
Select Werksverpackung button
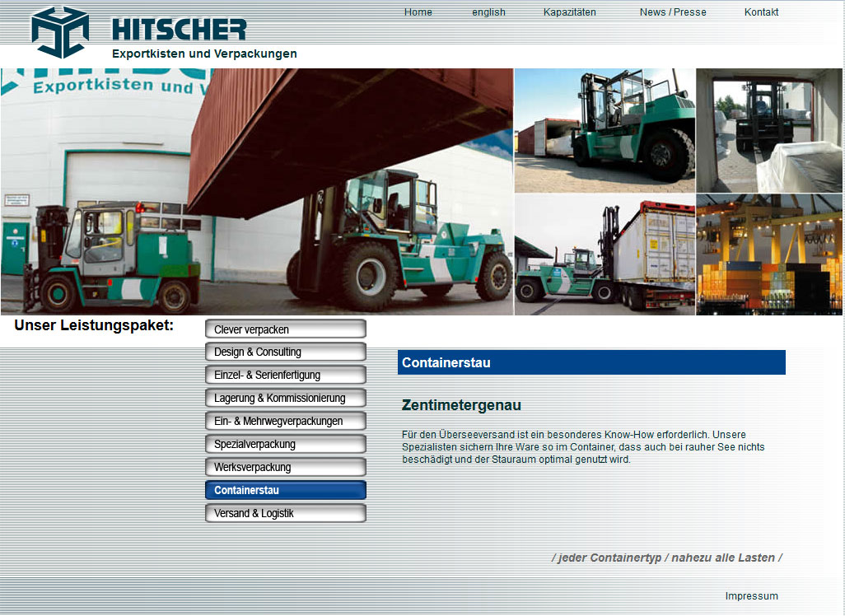pyautogui.click(x=286, y=467)
